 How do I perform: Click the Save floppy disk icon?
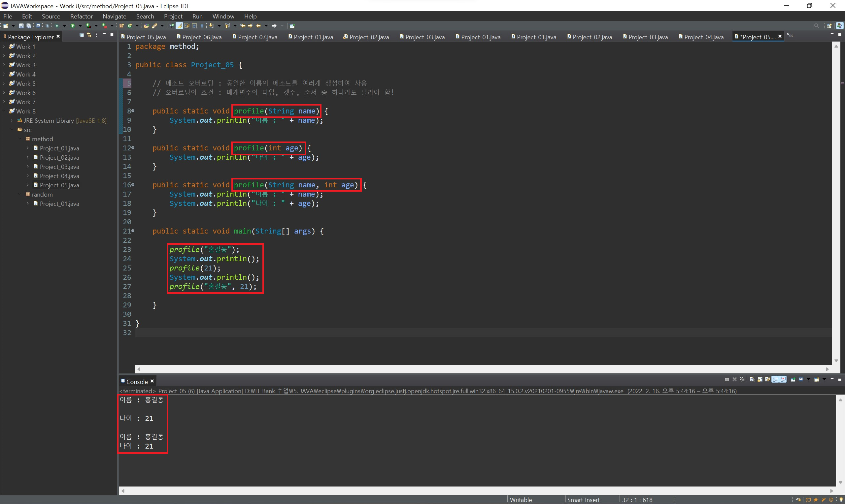21,26
